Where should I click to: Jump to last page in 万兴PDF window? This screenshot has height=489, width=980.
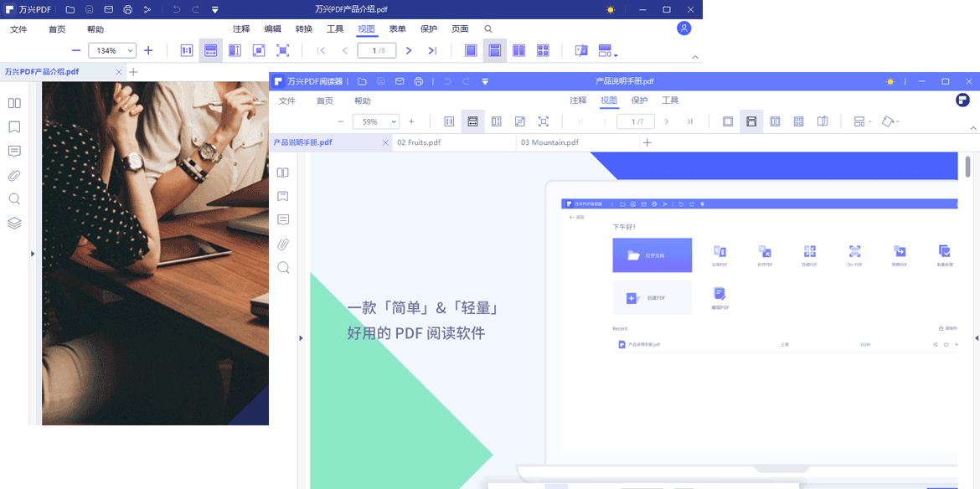tap(432, 50)
